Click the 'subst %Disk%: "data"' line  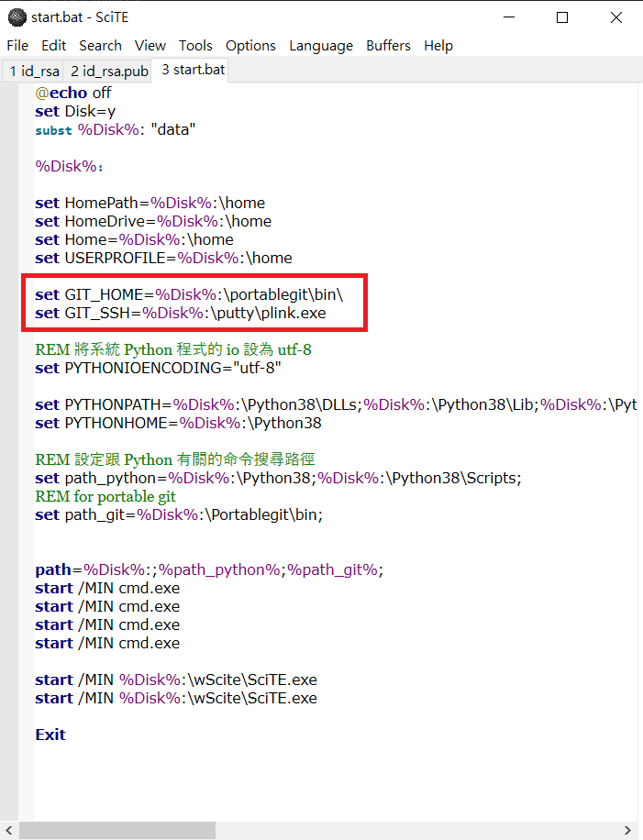[x=116, y=129]
